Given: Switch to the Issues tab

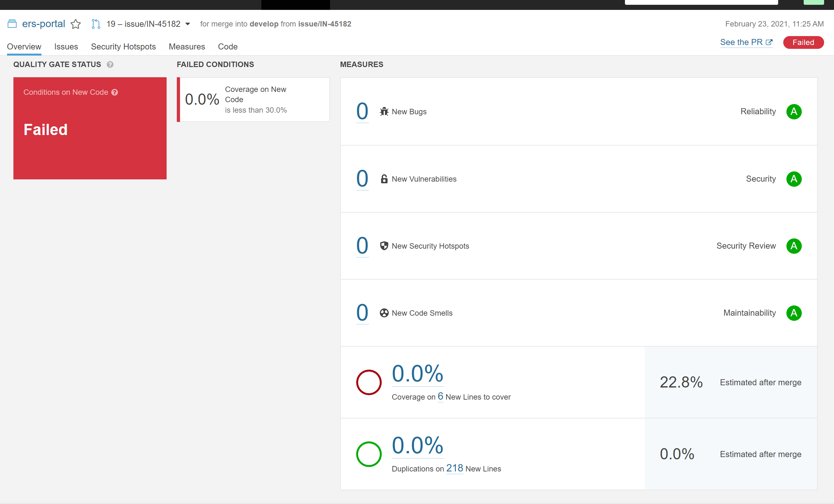Looking at the screenshot, I should (x=66, y=47).
